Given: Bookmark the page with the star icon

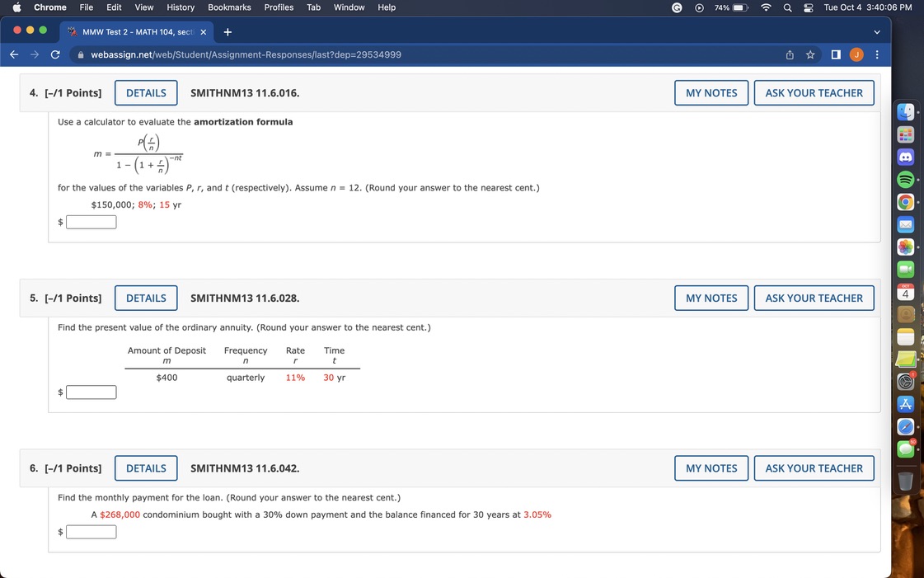Looking at the screenshot, I should [809, 54].
